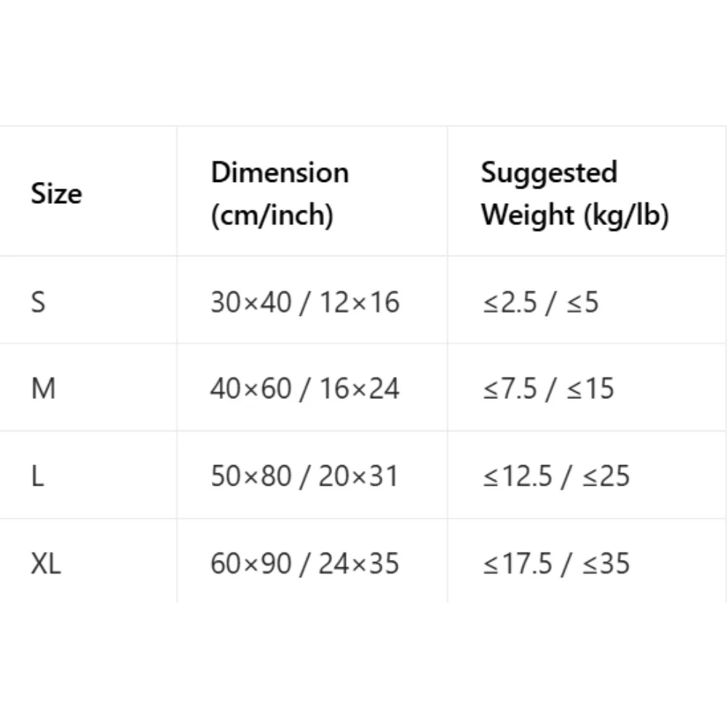Select the ≤2.5 / ≤5 weight cell

[587, 300]
